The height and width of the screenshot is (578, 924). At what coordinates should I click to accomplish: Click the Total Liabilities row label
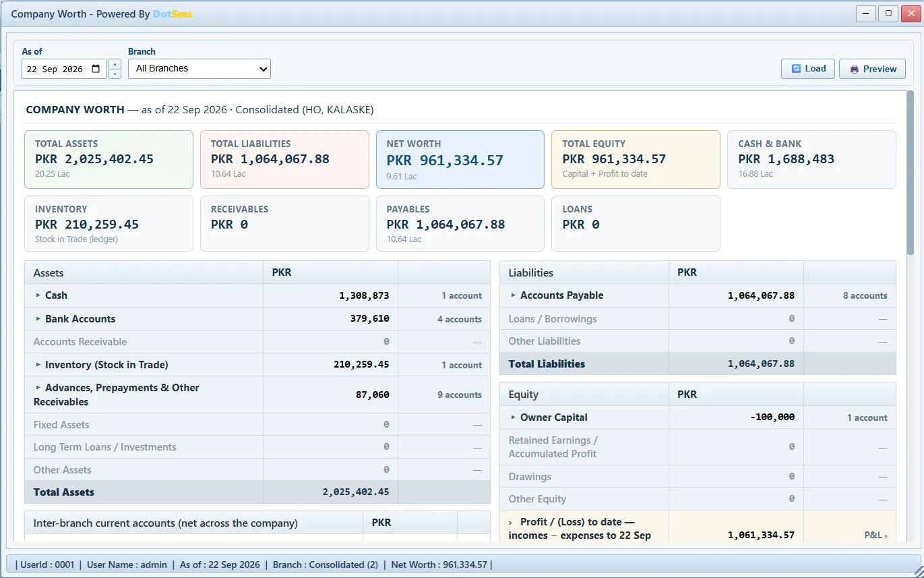[x=547, y=364]
